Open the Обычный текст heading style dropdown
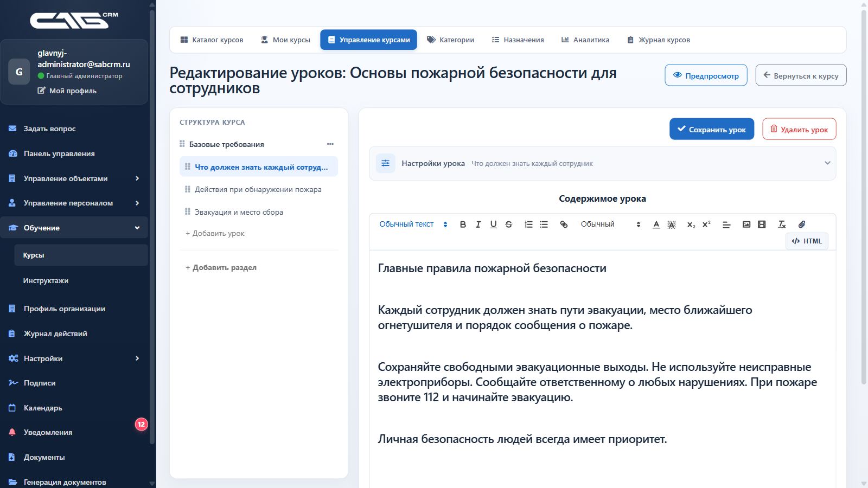This screenshot has height=488, width=868. click(x=413, y=224)
